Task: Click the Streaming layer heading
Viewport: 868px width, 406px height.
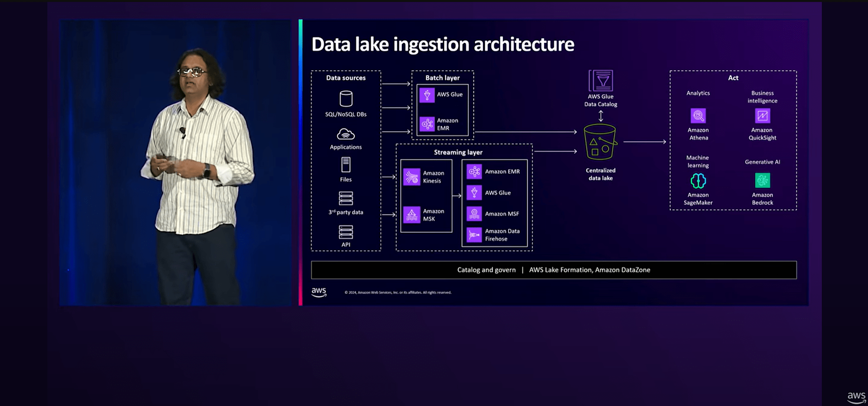Action: pyautogui.click(x=458, y=152)
